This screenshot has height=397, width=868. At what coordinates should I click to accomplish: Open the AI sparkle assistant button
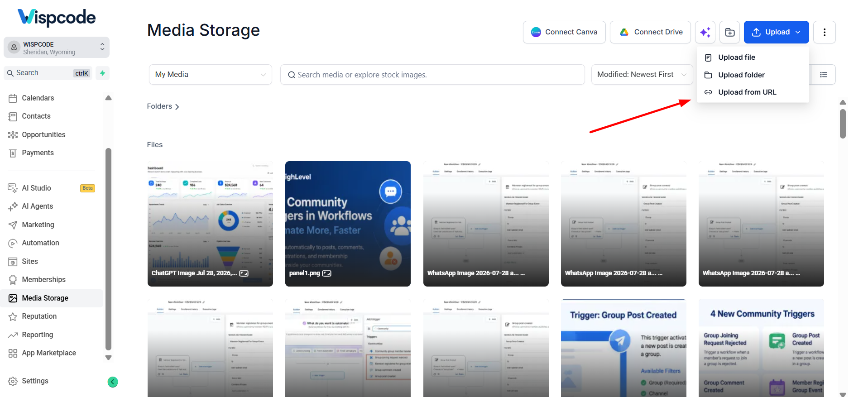(x=705, y=32)
